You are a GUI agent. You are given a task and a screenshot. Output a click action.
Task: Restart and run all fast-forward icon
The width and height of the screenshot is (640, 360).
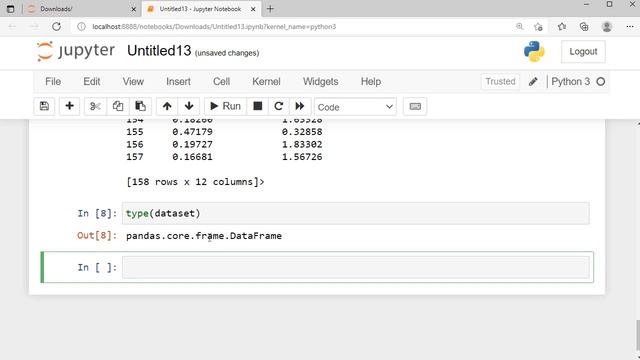pos(300,107)
